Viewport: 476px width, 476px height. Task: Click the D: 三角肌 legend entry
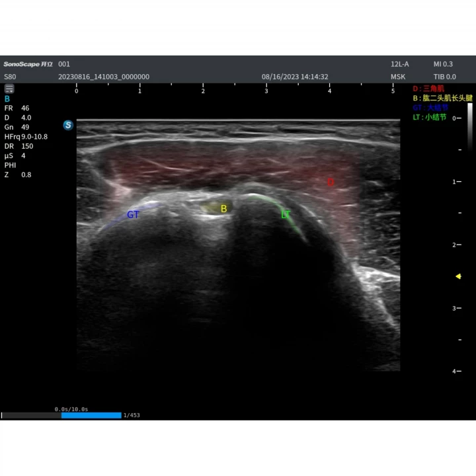pos(428,89)
